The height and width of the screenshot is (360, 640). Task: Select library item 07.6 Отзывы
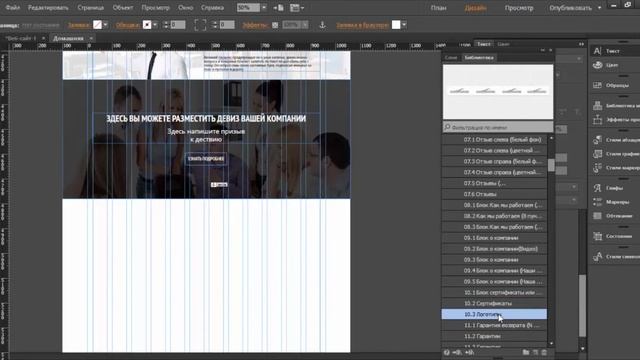tap(494, 194)
